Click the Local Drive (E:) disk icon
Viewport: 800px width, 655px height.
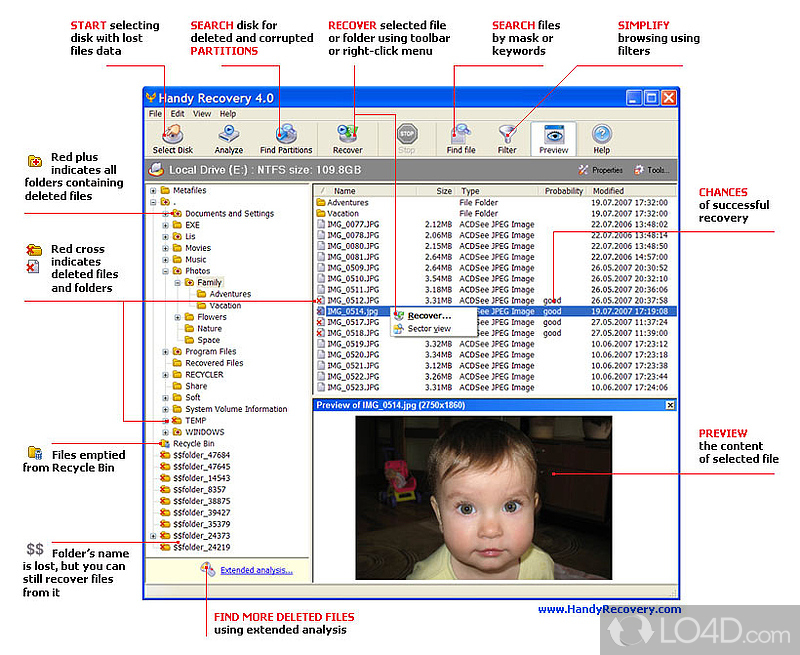click(x=156, y=169)
